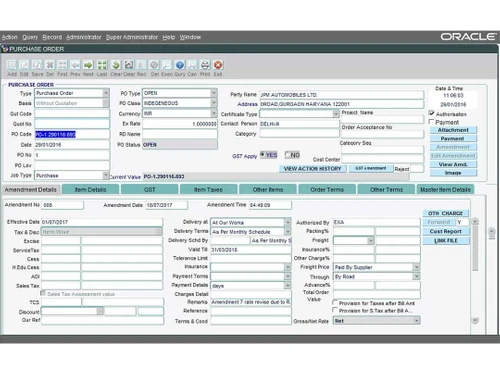
Task: Click VIEW ACTION HISTORY button
Action: coord(312,169)
